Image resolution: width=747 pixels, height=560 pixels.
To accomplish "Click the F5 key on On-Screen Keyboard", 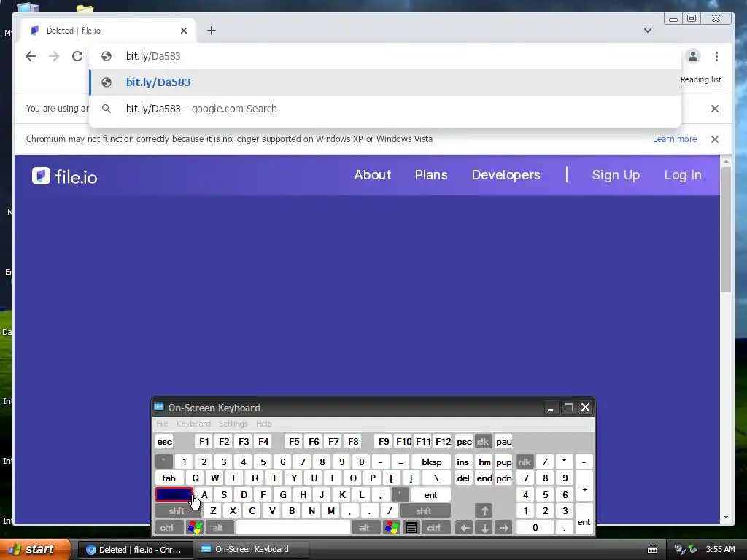I will pyautogui.click(x=294, y=442).
